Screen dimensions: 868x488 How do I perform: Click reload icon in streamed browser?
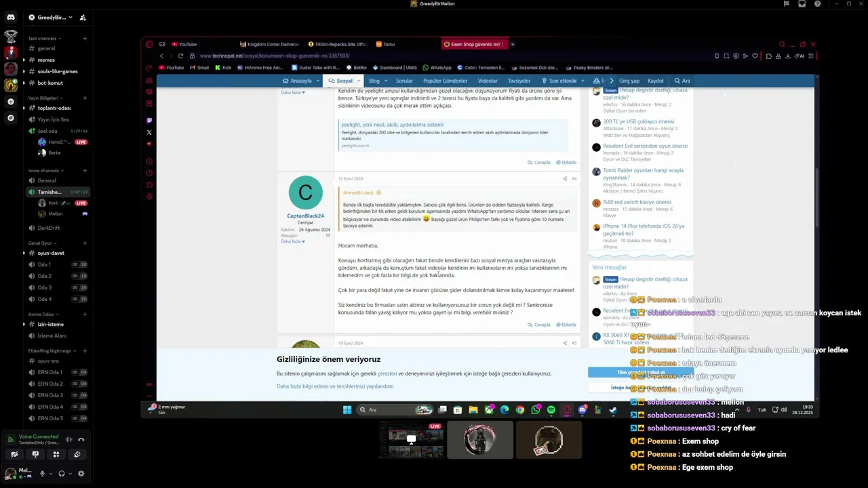[x=180, y=56]
